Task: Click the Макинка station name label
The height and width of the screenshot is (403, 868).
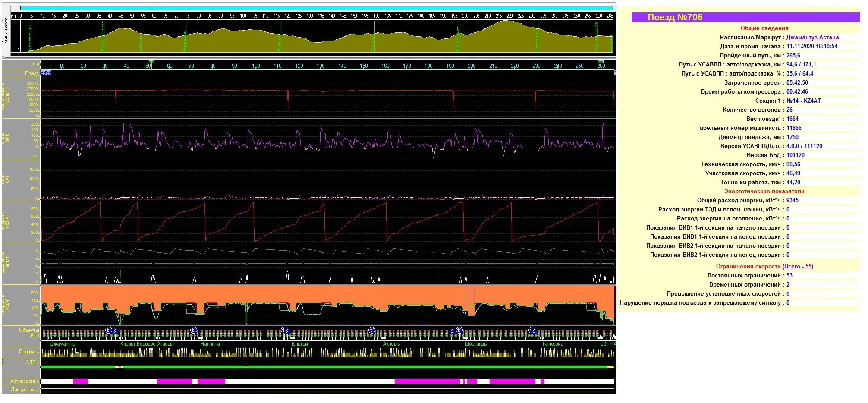Action: coord(210,344)
